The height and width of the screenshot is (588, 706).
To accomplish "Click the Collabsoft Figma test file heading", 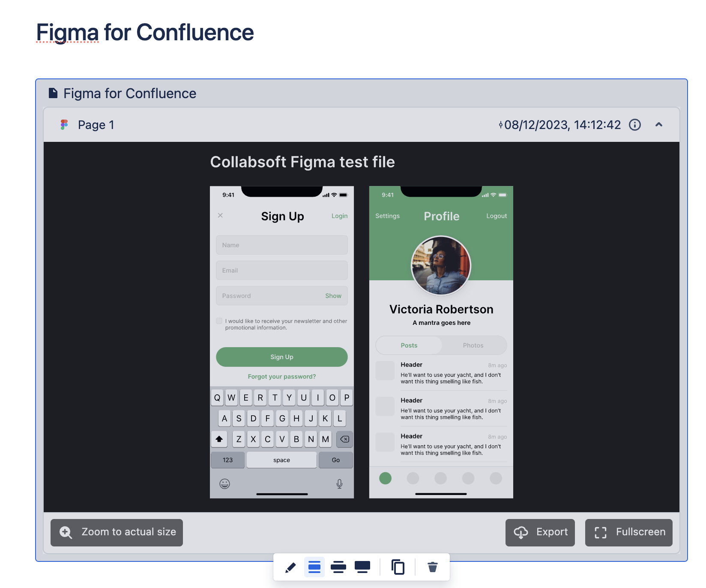I will (x=302, y=162).
